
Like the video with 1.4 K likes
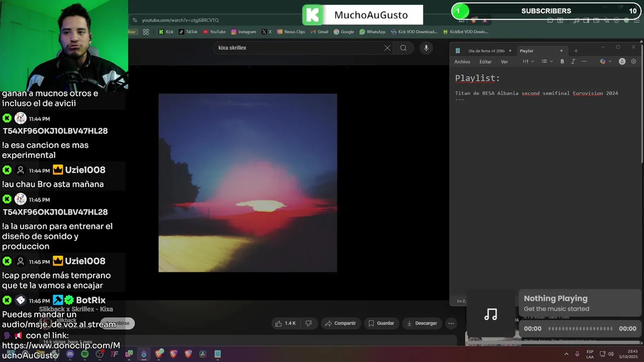tap(285, 323)
